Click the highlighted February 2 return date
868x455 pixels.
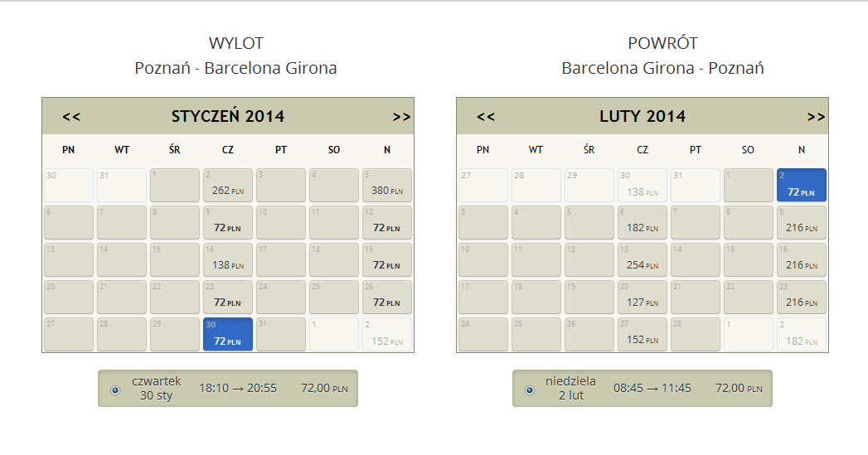pyautogui.click(x=802, y=185)
